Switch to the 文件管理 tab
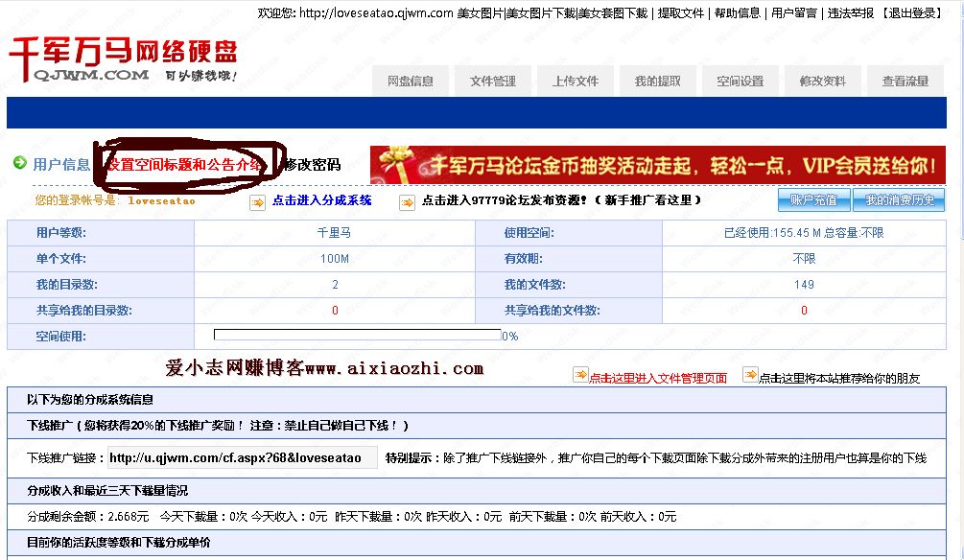964x560 pixels. 492,82
